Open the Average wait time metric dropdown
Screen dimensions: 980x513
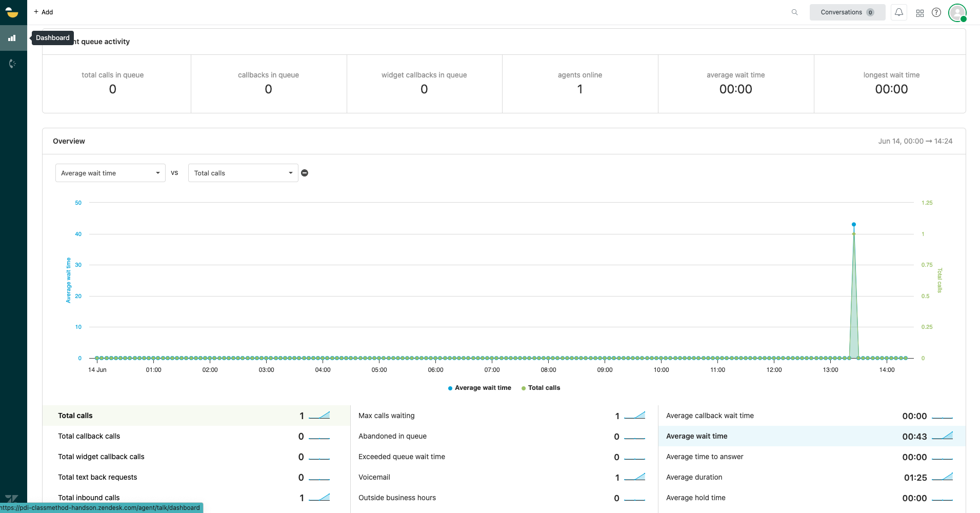click(x=110, y=173)
